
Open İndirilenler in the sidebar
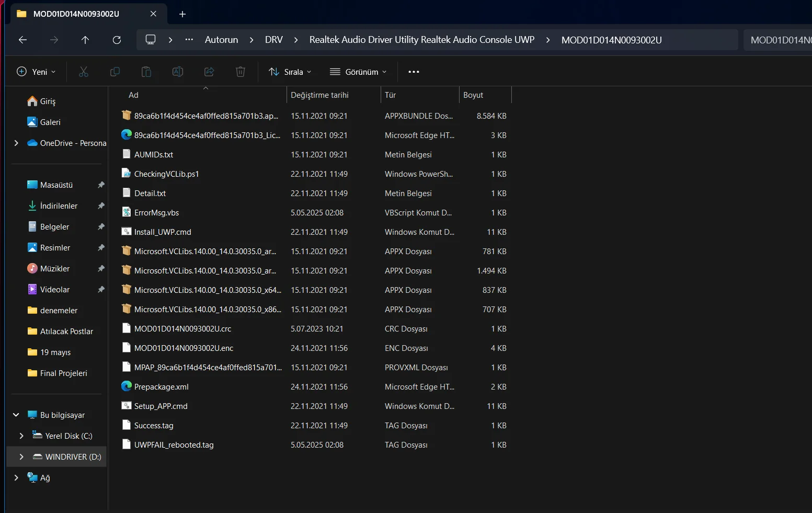pyautogui.click(x=59, y=206)
